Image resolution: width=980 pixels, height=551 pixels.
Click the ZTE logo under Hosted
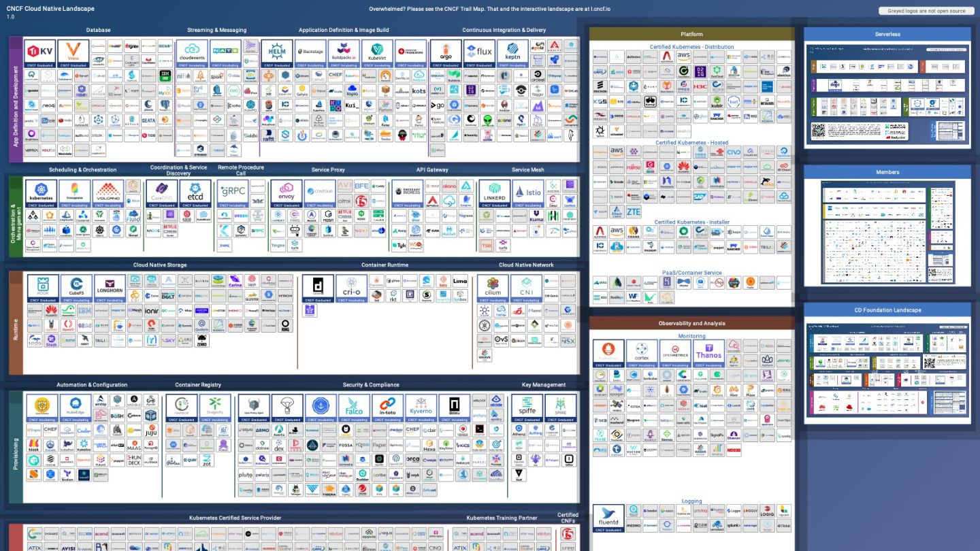tap(634, 212)
